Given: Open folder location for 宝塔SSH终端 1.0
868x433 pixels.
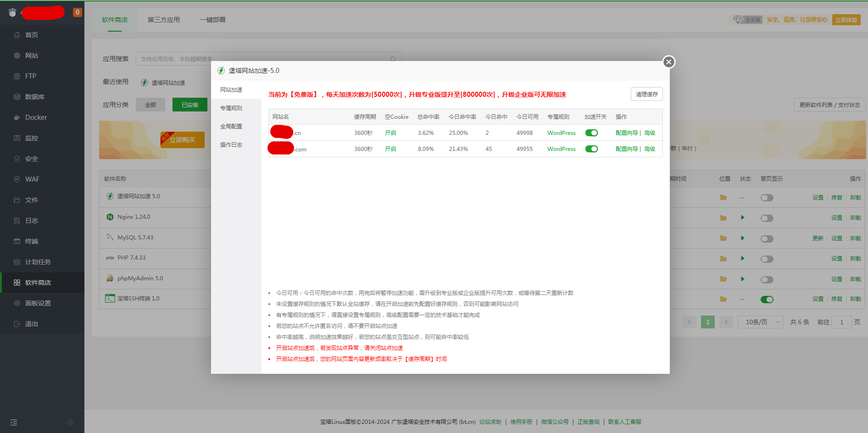Looking at the screenshot, I should [723, 299].
